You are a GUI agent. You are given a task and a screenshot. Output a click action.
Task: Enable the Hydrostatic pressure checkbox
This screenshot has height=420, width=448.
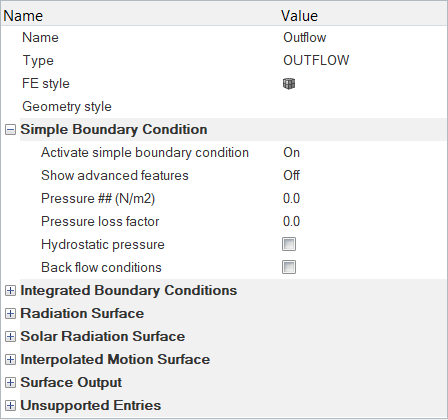pyautogui.click(x=289, y=244)
